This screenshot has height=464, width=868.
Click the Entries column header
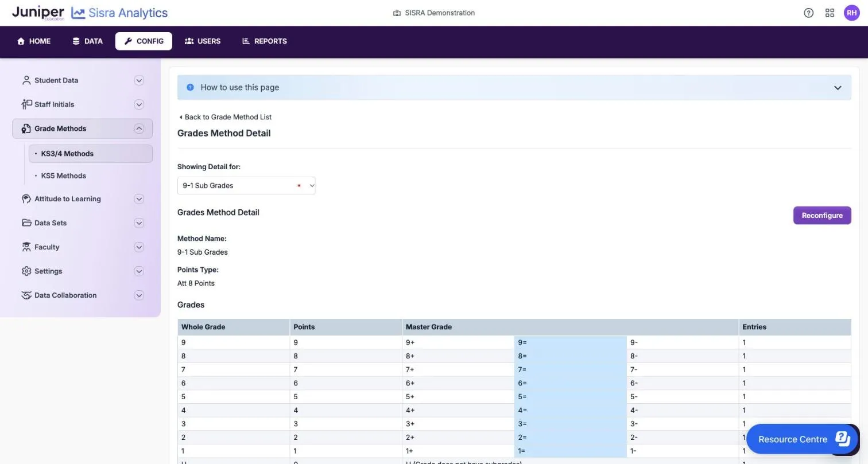pos(795,327)
